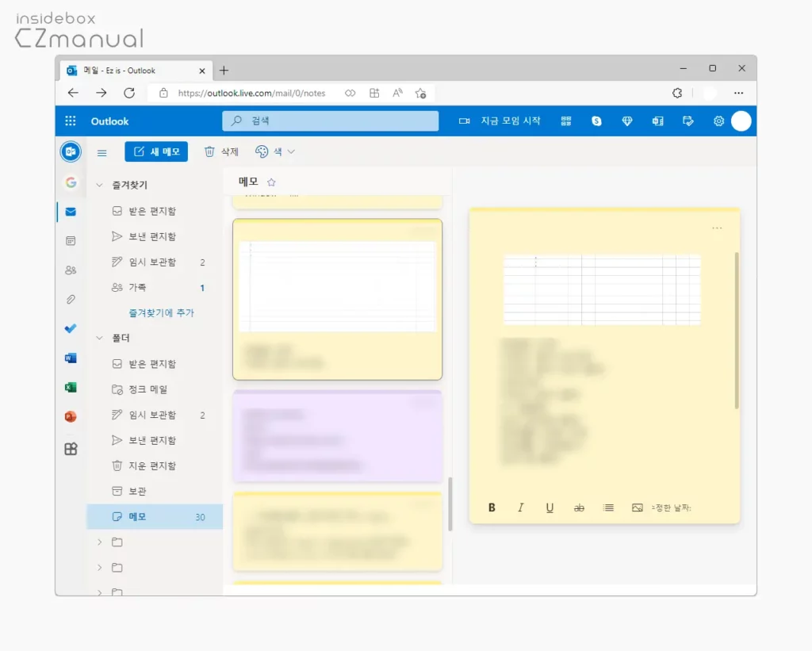Open the Excel app in sidebar
The width and height of the screenshot is (812, 651).
point(71,387)
